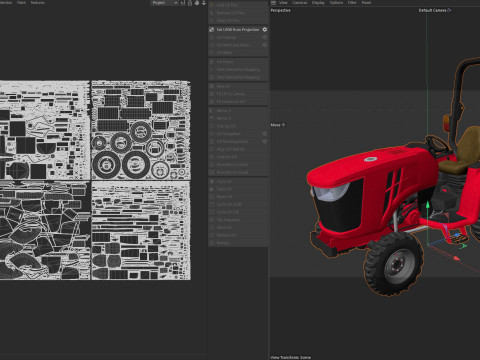Screen dimensions: 480x360
Task: Click the globe icon beside Project dropdown
Action: [197, 3]
